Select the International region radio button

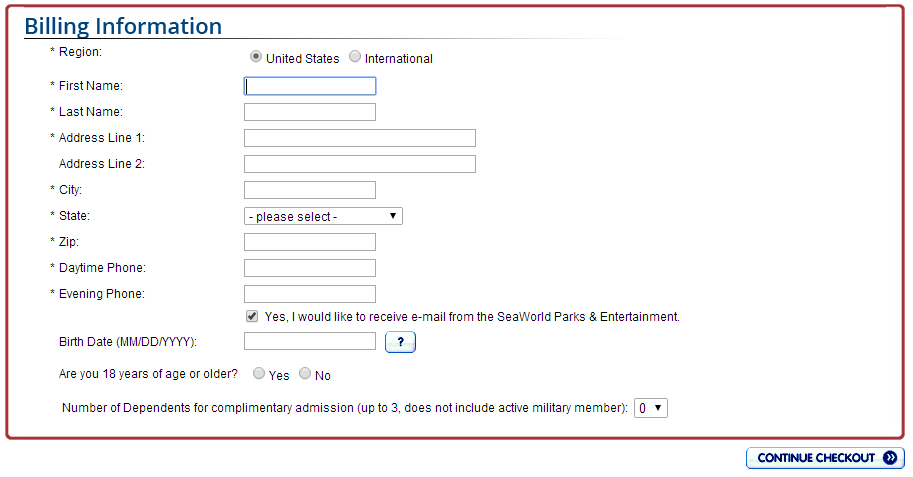355,57
